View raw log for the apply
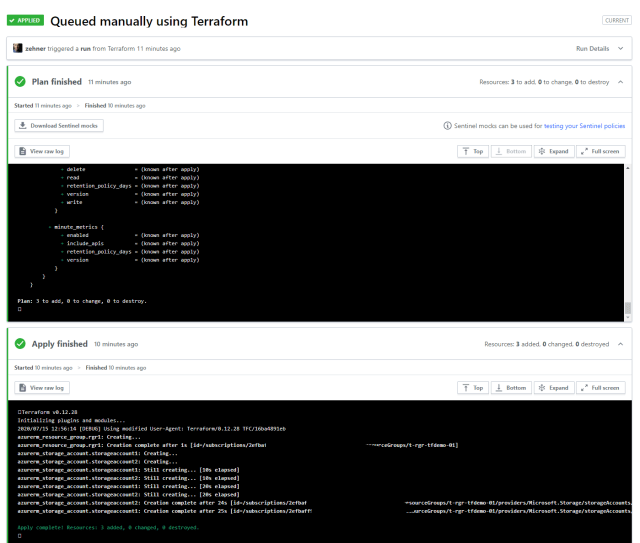Viewport: 640px width, 543px height. point(43,387)
